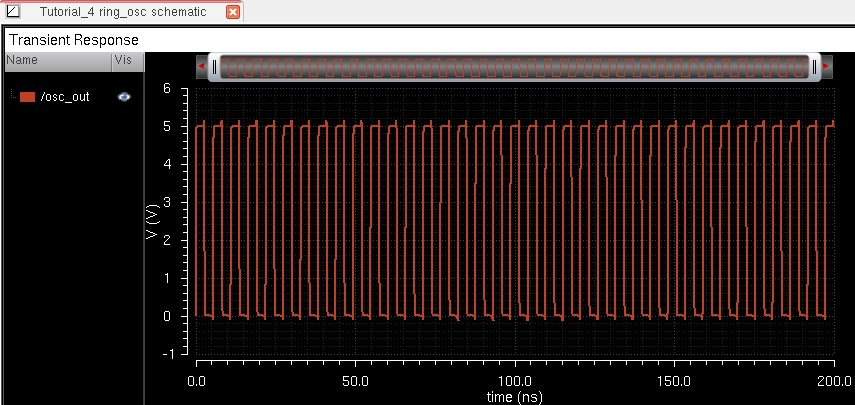
Task: Click the red left arrow of zoom scrollbar
Action: [x=202, y=67]
